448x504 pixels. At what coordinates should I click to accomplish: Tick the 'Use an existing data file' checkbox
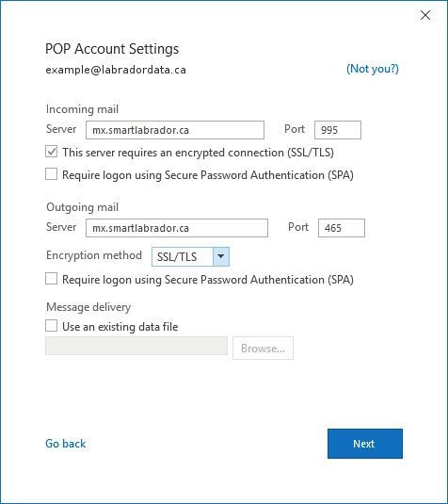[52, 326]
